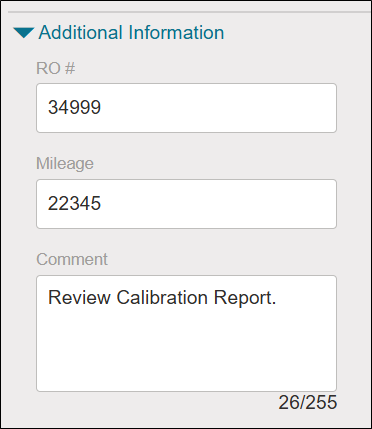Click the word Information in heading

pyautogui.click(x=176, y=33)
